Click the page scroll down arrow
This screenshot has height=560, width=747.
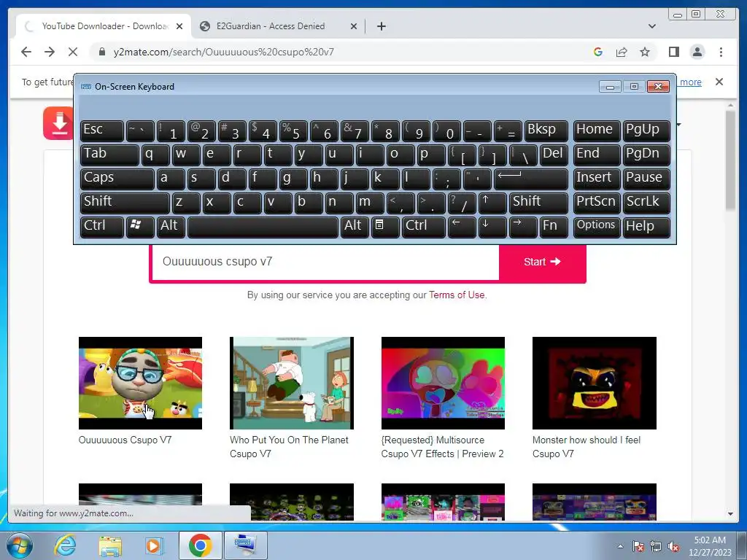[730, 514]
